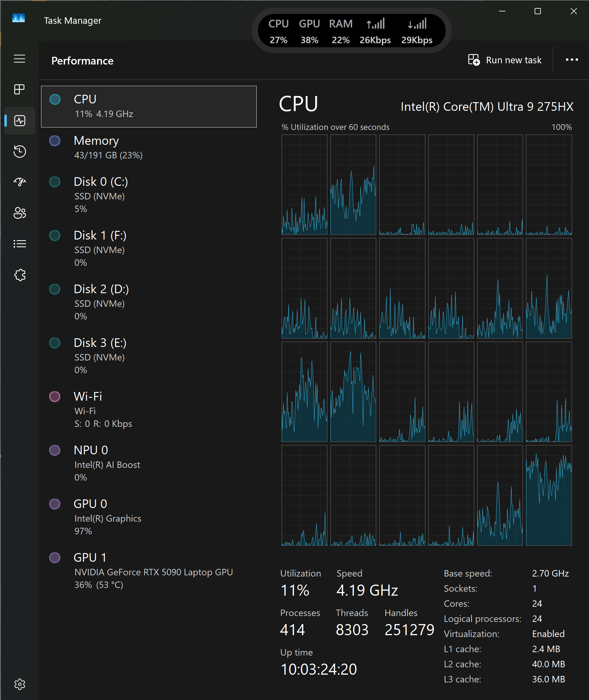Open the Services page icon
The image size is (589, 700).
[19, 275]
